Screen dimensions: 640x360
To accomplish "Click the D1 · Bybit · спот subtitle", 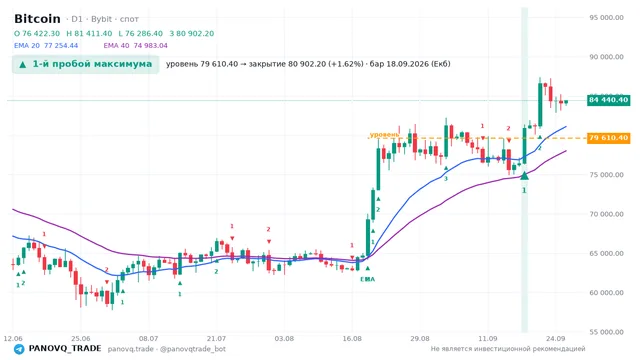I will [x=102, y=19].
